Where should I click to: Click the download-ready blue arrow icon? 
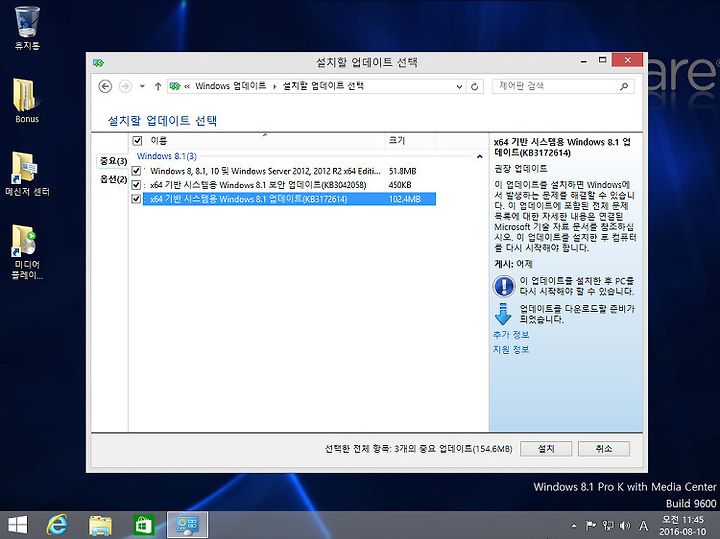tap(503, 314)
